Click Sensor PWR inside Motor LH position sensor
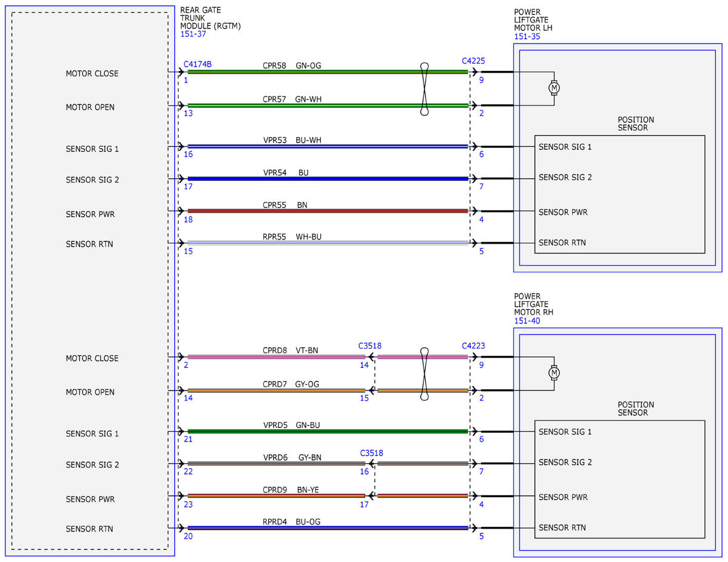728x562 pixels. pos(563,212)
